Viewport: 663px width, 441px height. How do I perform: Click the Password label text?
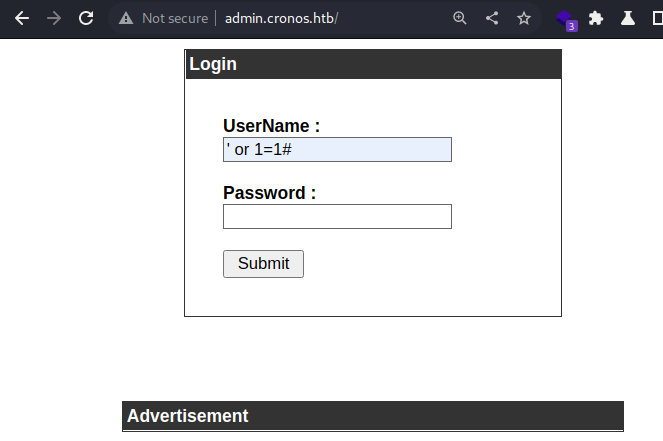coord(269,193)
